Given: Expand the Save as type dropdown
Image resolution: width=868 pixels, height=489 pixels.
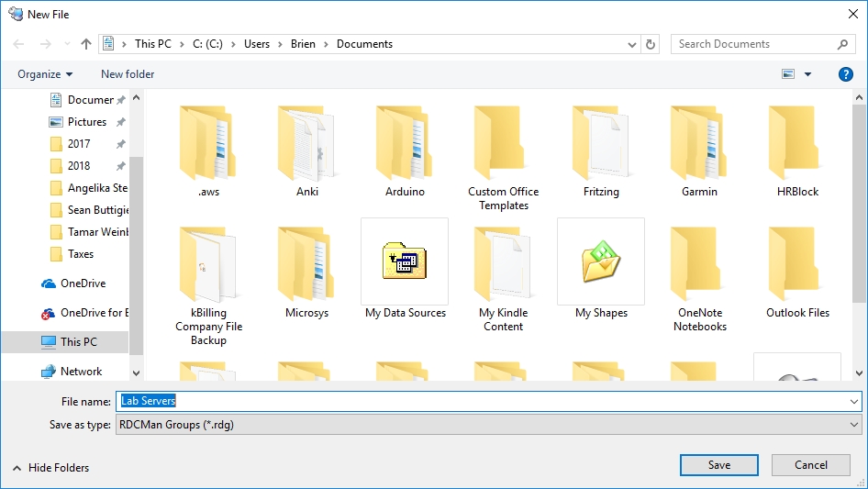Looking at the screenshot, I should (854, 425).
